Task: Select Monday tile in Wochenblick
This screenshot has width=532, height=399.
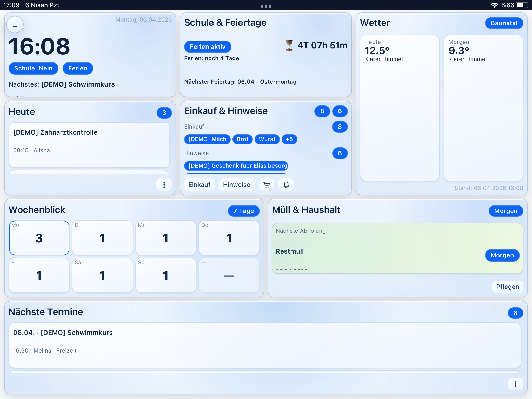Action: tap(39, 238)
